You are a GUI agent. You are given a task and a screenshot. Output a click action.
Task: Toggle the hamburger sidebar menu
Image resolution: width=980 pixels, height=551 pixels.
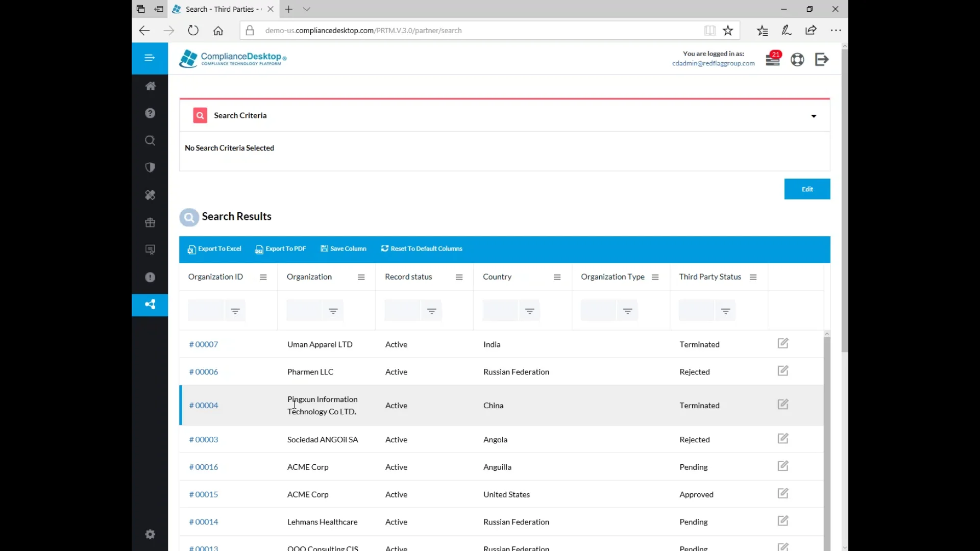coord(150,58)
